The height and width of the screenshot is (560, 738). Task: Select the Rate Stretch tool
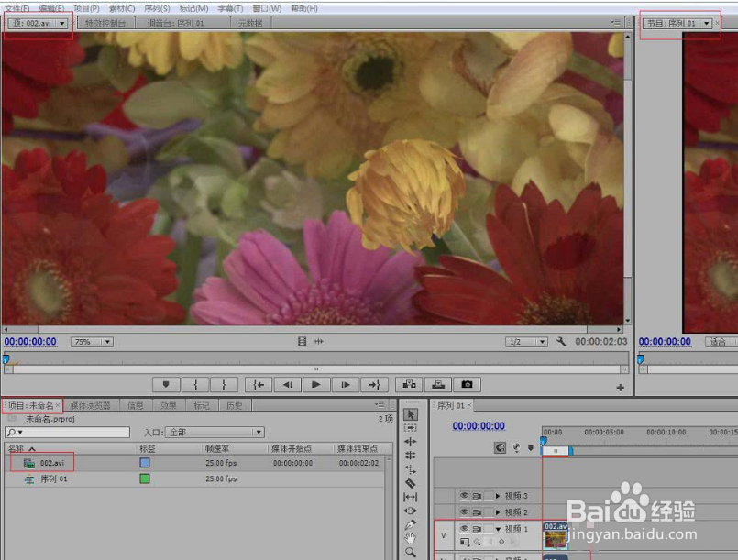411,469
